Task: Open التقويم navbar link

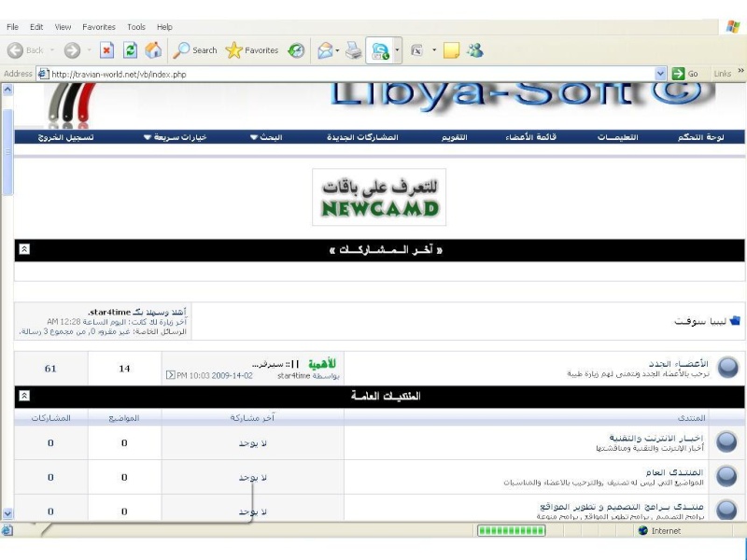Action: [x=454, y=137]
